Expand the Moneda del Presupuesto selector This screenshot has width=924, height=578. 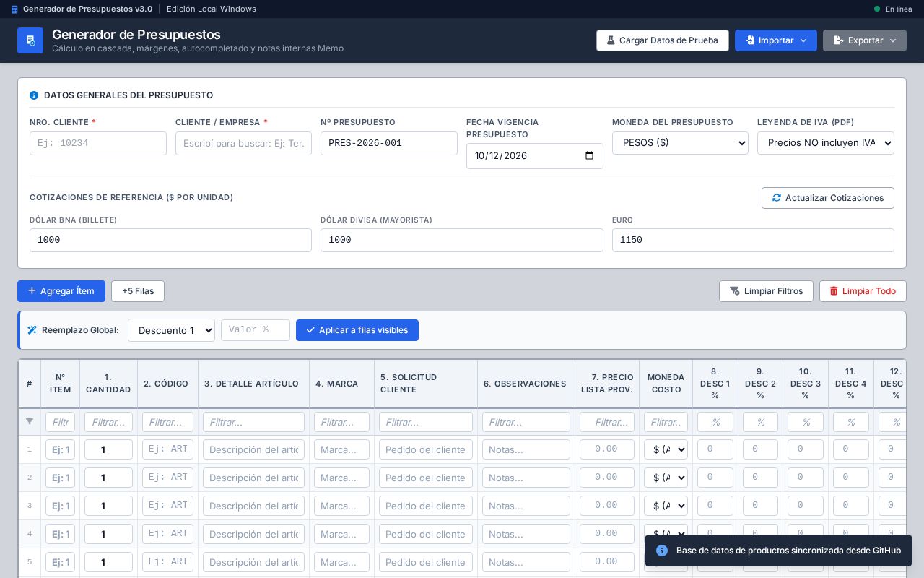click(x=680, y=143)
